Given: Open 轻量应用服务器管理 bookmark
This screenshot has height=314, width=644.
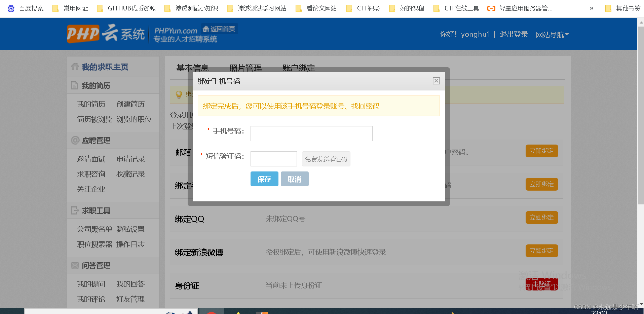Looking at the screenshot, I should 520,8.
